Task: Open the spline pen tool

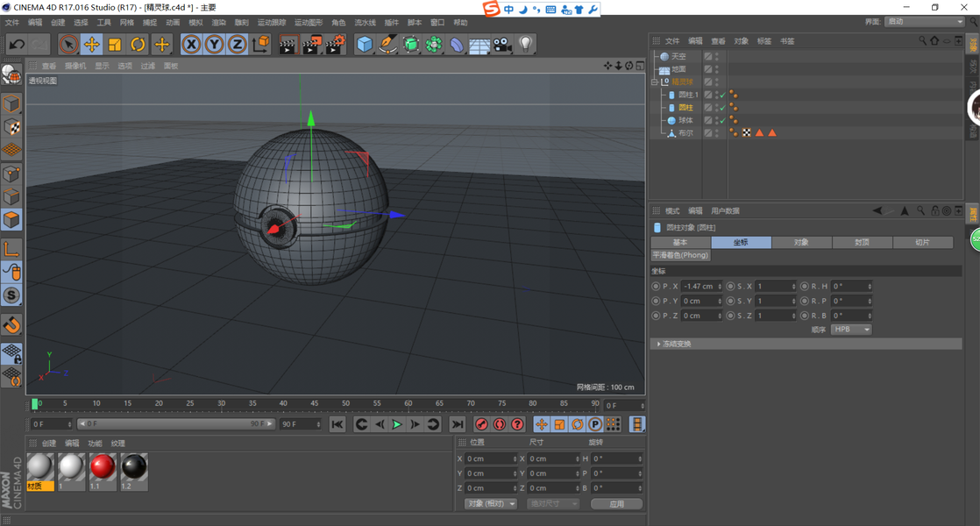Action: coord(388,45)
